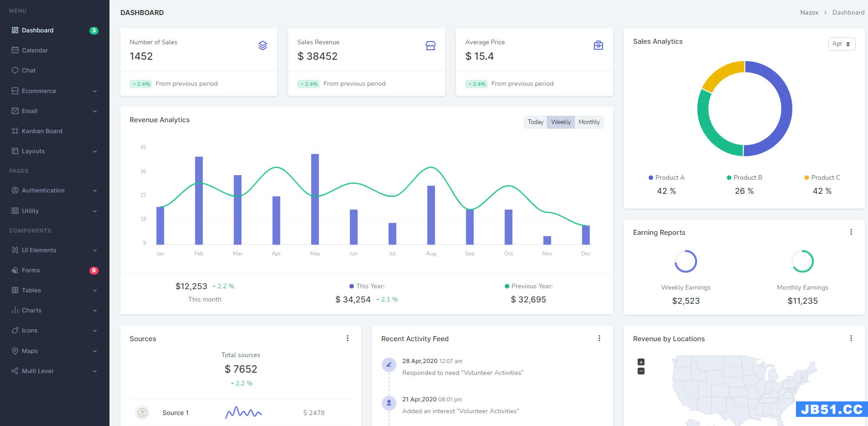Image resolution: width=868 pixels, height=426 pixels.
Task: Open Recent Activity Feed three-dot menu
Action: coord(599,338)
